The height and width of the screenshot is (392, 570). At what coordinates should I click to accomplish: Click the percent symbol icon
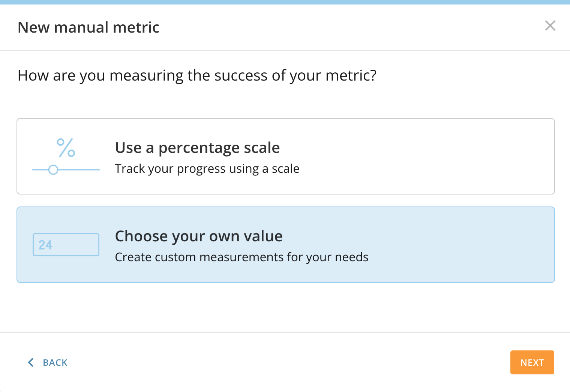66,148
